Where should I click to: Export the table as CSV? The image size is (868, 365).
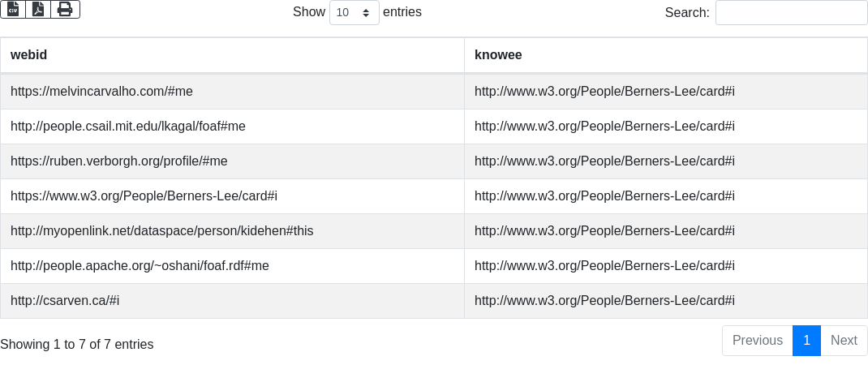point(13,9)
